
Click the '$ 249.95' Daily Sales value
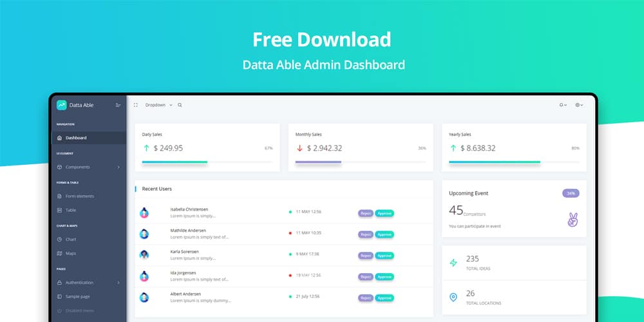click(168, 148)
